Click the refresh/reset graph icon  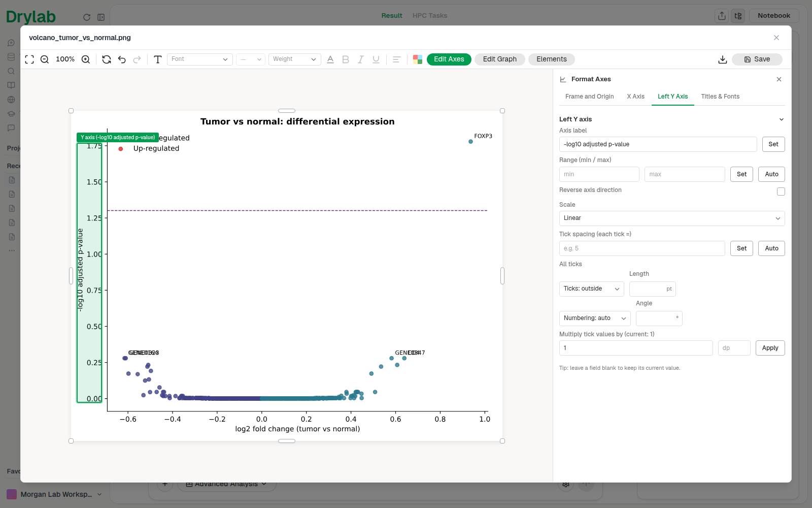tap(107, 59)
